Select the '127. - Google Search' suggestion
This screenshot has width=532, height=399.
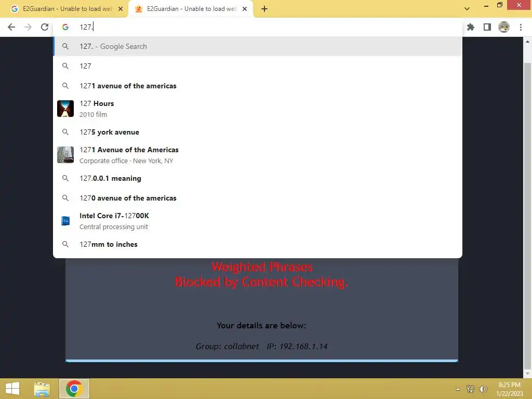tap(258, 46)
